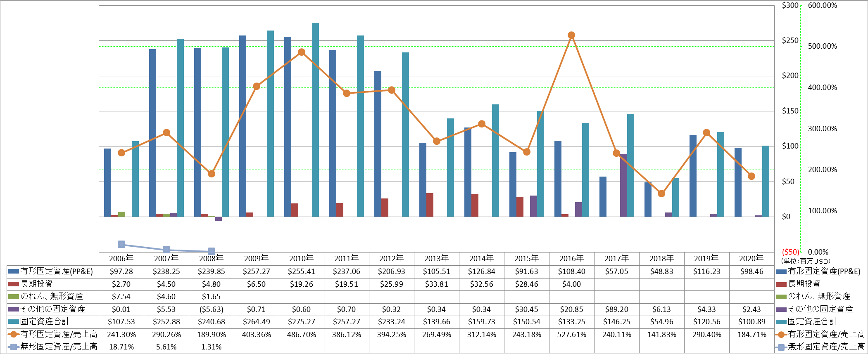Select the $19.51 cell for 2011年

346,284
